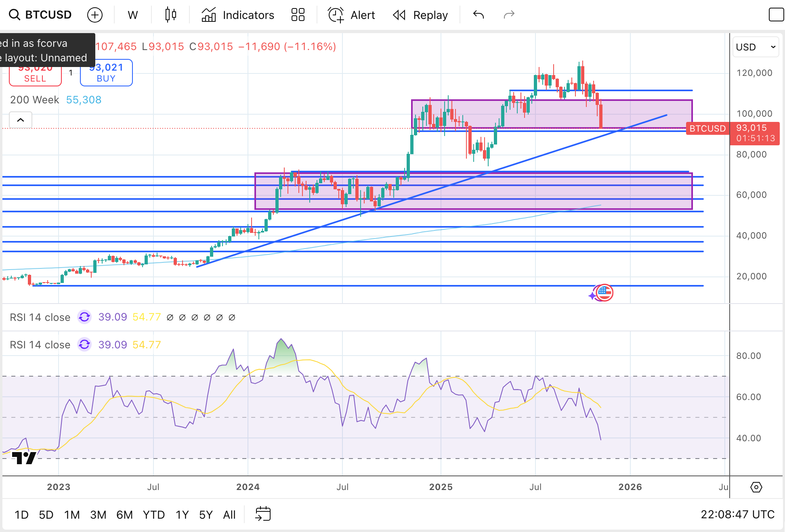785x532 pixels.
Task: Open the W timeframe interval selector
Action: coord(132,15)
